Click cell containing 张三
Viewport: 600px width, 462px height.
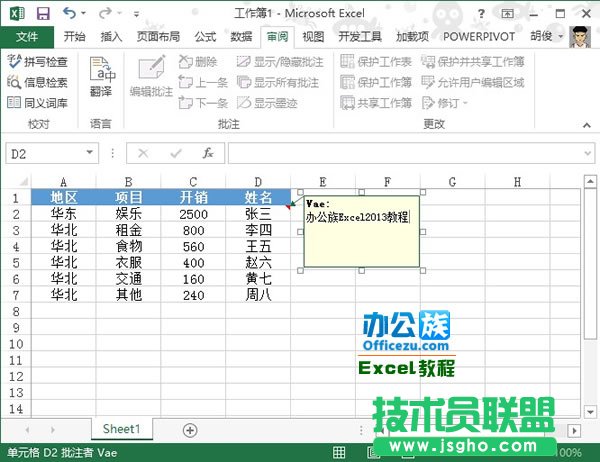pos(258,214)
